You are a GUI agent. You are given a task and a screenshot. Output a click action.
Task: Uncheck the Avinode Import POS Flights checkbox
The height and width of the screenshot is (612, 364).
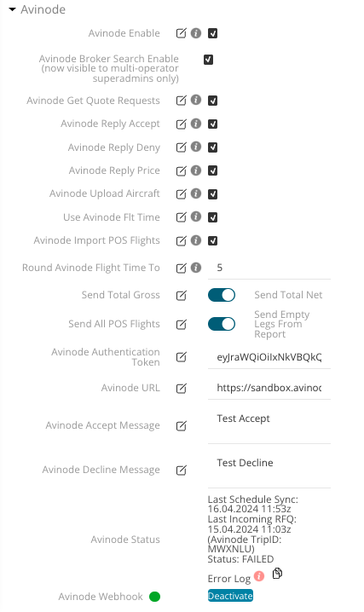[212, 240]
